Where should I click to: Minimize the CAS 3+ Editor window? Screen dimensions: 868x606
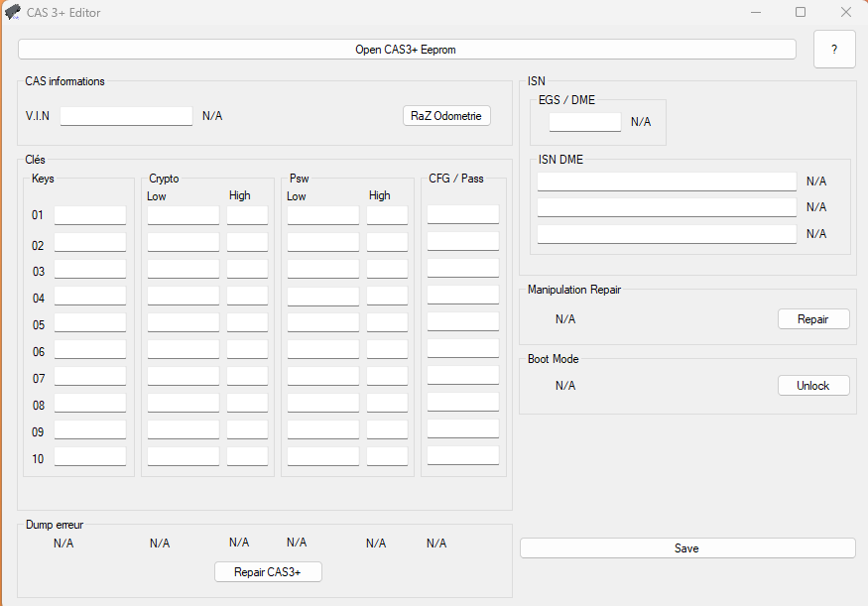pyautogui.click(x=756, y=12)
